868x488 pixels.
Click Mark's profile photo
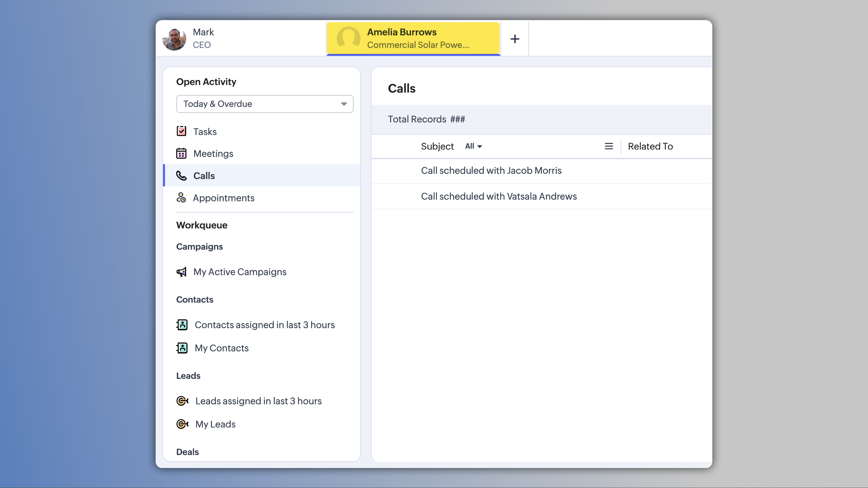(x=174, y=39)
